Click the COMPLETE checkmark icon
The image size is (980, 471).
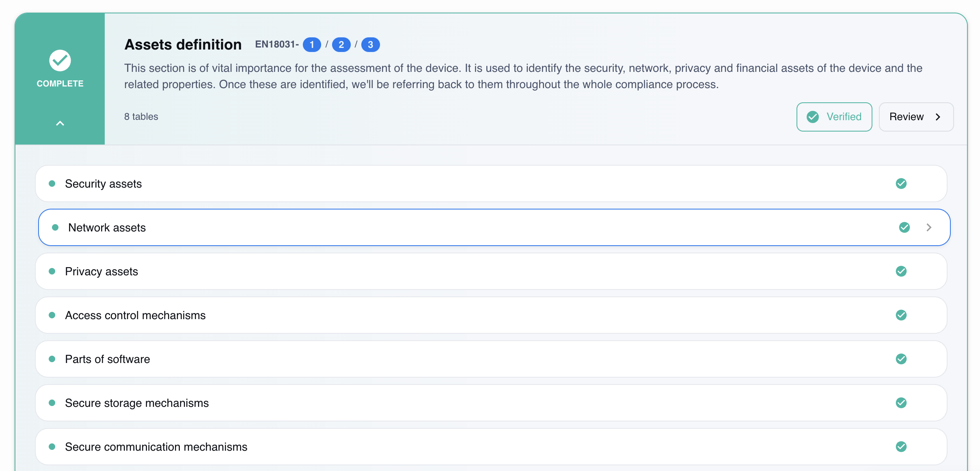[60, 60]
